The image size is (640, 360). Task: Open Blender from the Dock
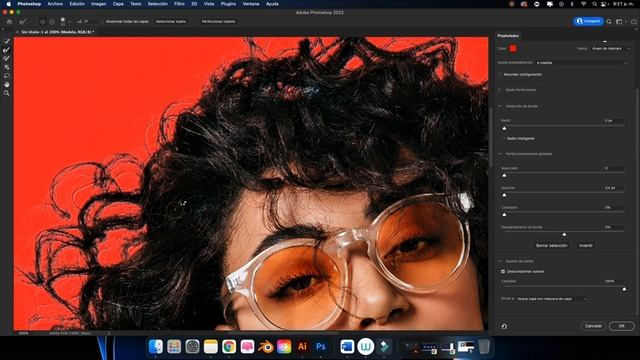266,347
